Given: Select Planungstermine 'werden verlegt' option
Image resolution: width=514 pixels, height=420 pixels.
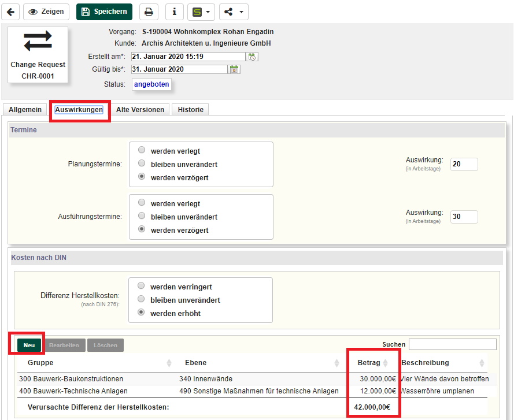Looking at the screenshot, I should coord(142,150).
